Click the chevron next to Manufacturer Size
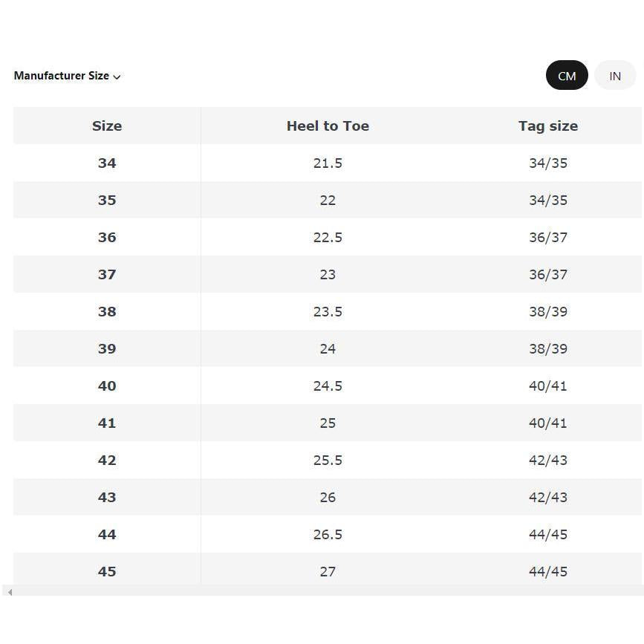Image resolution: width=644 pixels, height=644 pixels. (117, 77)
